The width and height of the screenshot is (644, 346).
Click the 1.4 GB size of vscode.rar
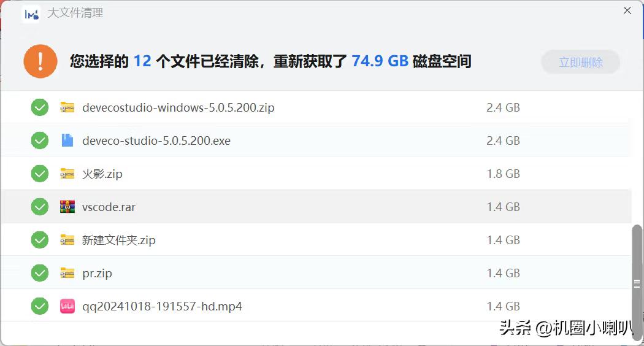503,207
